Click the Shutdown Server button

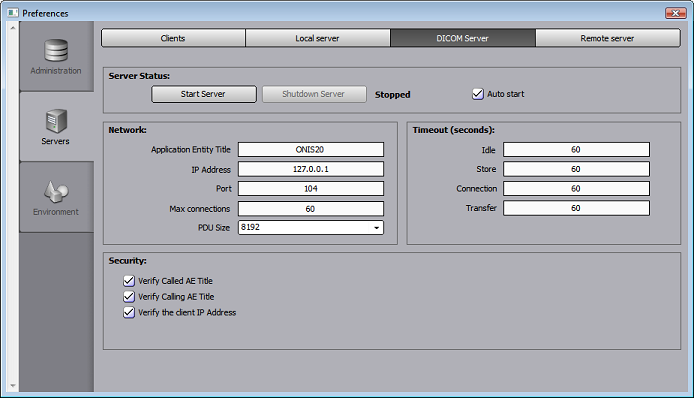[314, 94]
